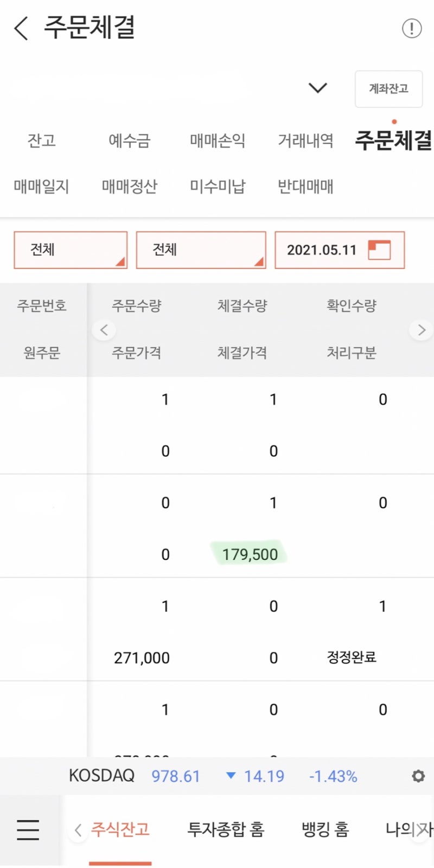Click the 확인수량 column header
Image resolution: width=434 pixels, height=868 pixels.
tap(352, 306)
